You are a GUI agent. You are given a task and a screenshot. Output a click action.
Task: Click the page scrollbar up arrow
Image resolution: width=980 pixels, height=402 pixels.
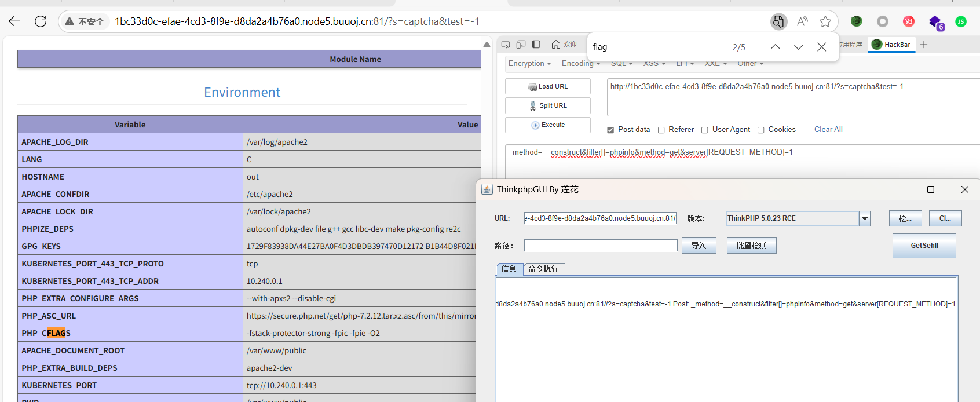(x=487, y=45)
